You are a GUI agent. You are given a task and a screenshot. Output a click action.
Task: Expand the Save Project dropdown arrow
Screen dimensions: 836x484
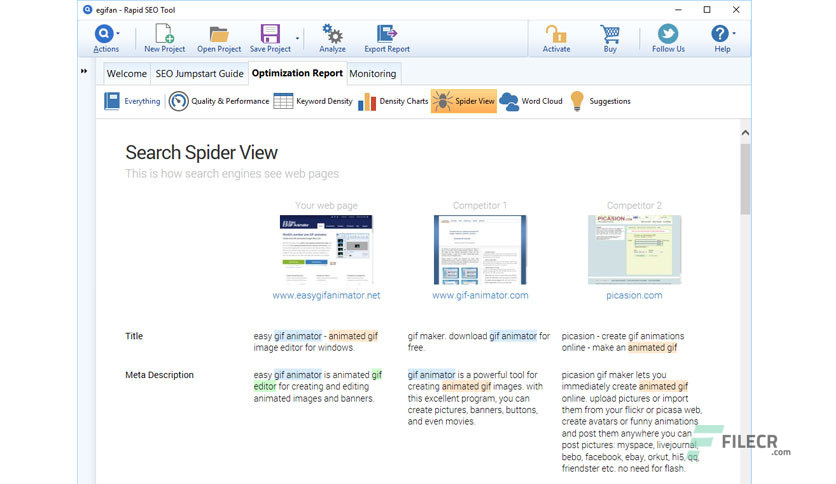[298, 38]
